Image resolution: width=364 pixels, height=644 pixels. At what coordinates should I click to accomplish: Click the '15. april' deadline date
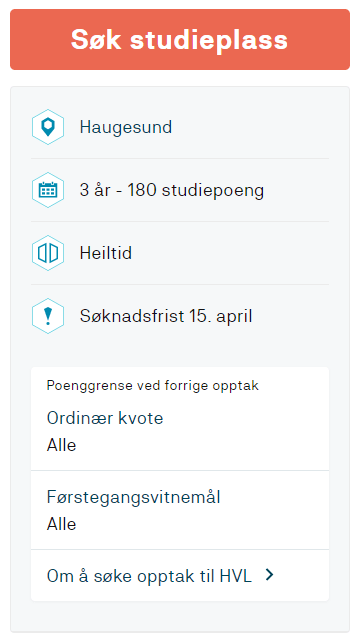(221, 316)
